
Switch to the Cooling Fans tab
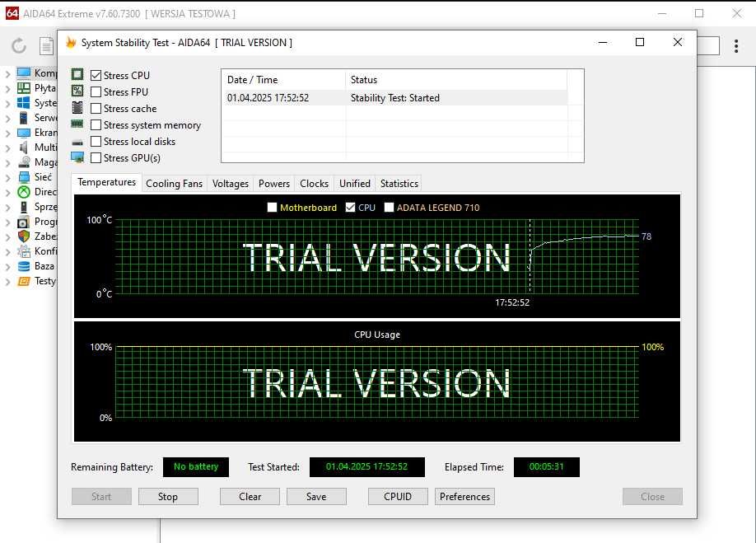pyautogui.click(x=174, y=184)
